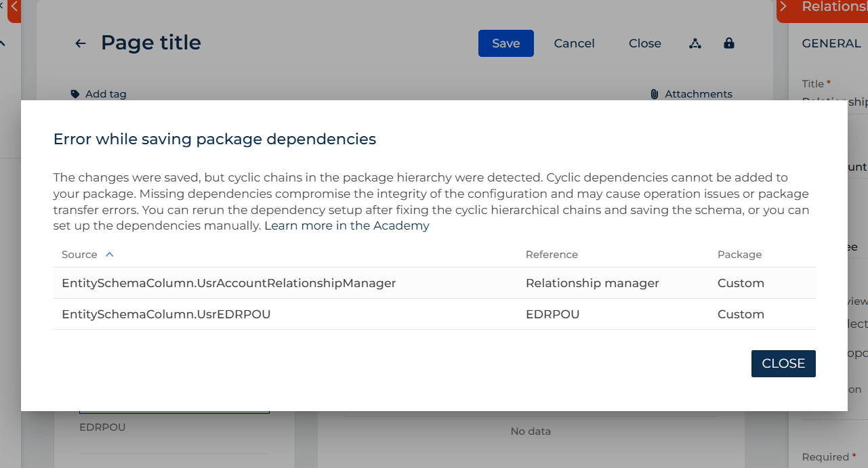Click the Cancel button in header
This screenshot has height=468, width=868.
(574, 43)
